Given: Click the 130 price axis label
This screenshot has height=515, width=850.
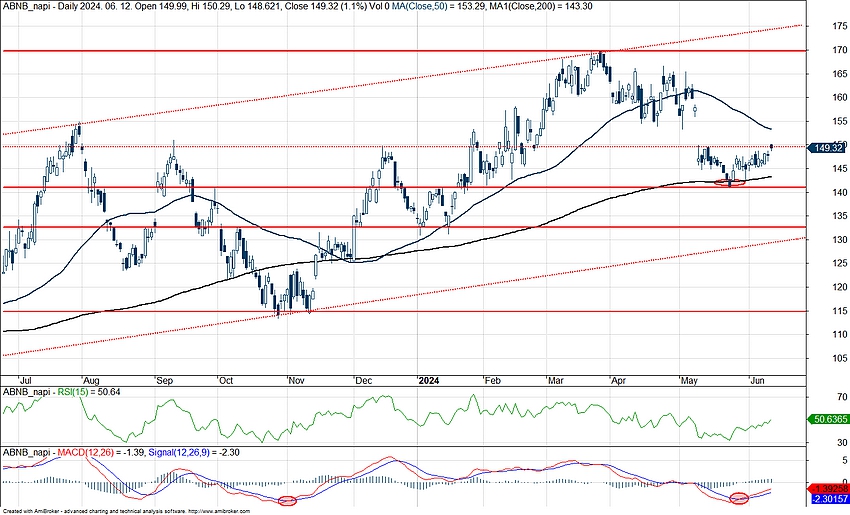Looking at the screenshot, I should (x=840, y=240).
